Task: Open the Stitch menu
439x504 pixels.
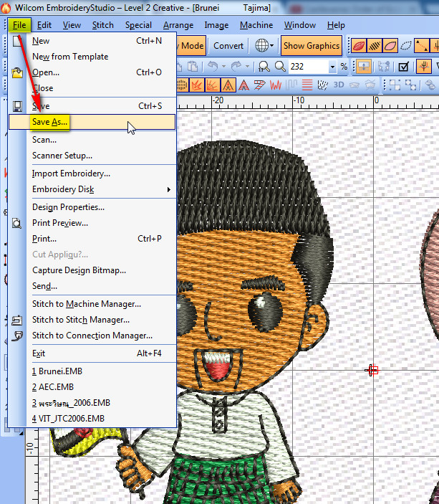Action: [102, 25]
